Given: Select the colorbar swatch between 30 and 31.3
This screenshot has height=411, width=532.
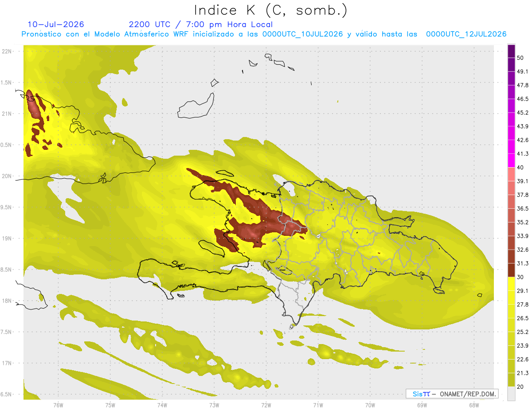Looking at the screenshot, I should tap(511, 270).
